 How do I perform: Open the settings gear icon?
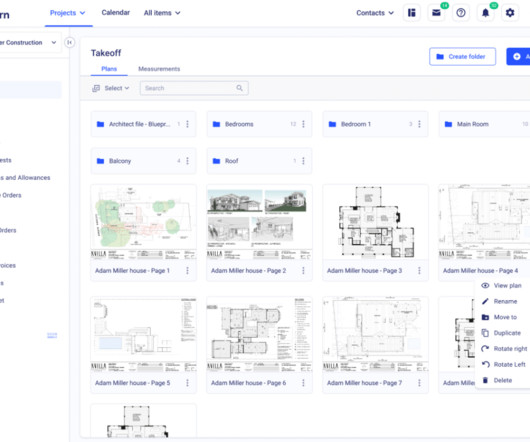pyautogui.click(x=510, y=13)
